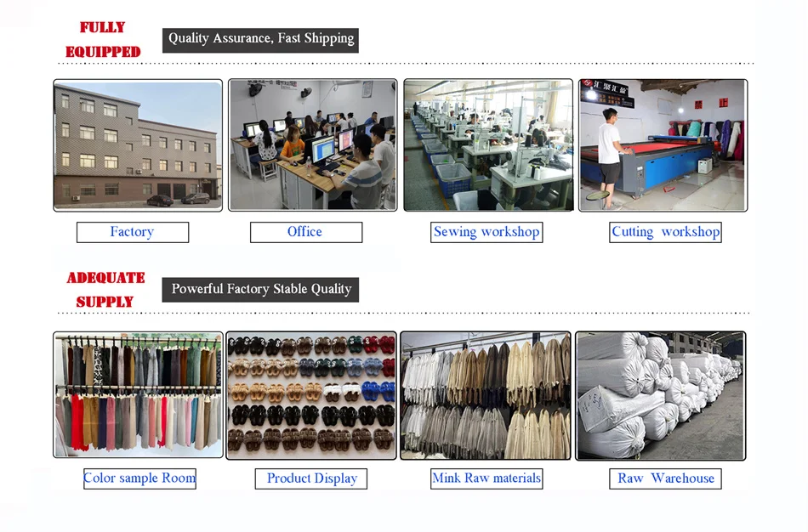
Task: Click the Powerful Factory Stable Quality banner
Action: click(x=260, y=290)
